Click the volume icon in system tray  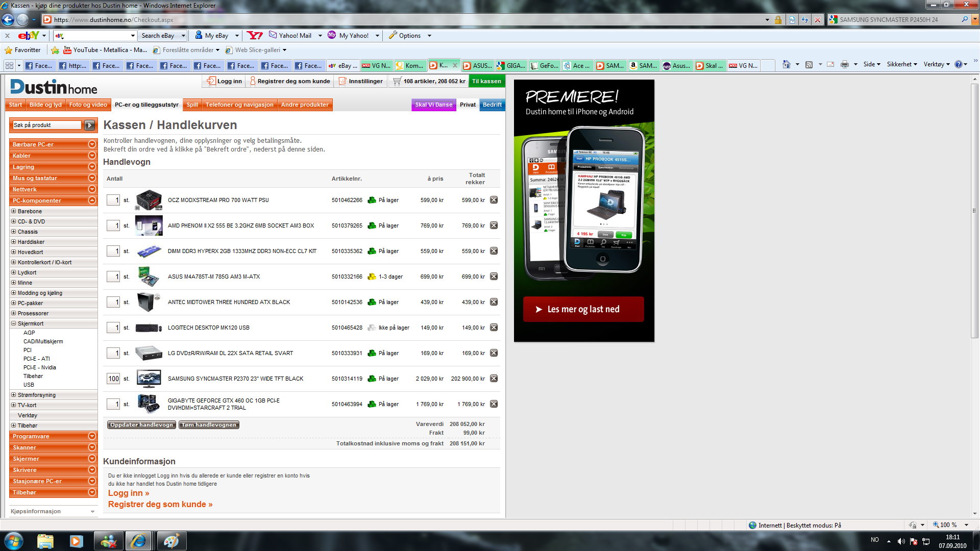click(x=901, y=541)
